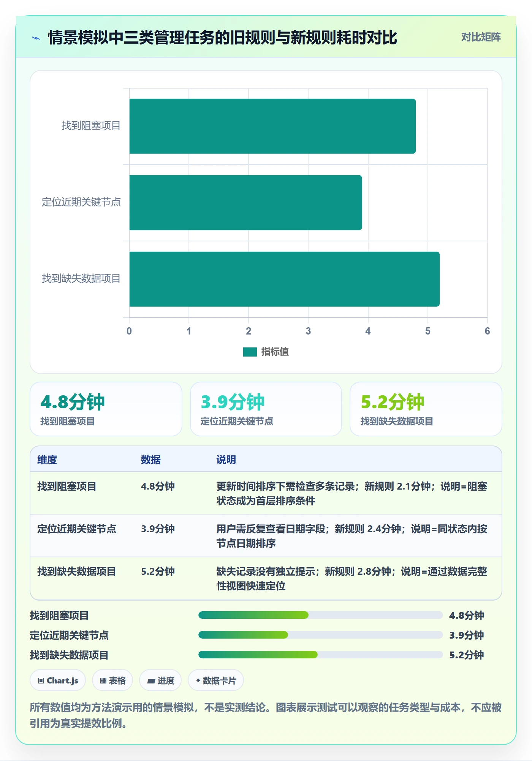Click the disclaimer note starting 所有数值均为

[x=266, y=715]
